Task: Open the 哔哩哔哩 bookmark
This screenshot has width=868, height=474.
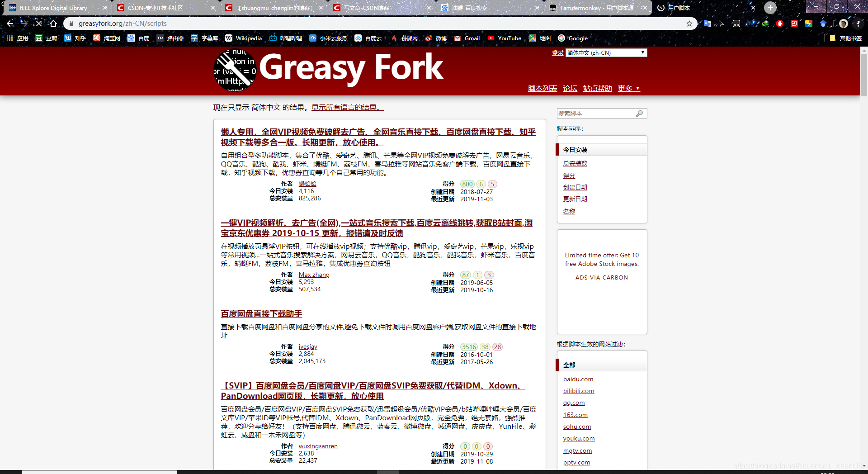Action: point(286,38)
